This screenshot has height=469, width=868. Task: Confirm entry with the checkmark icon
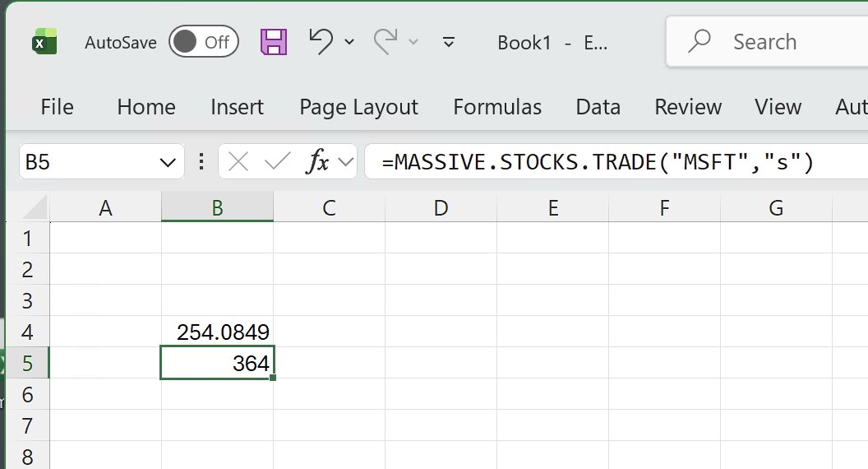tap(277, 162)
